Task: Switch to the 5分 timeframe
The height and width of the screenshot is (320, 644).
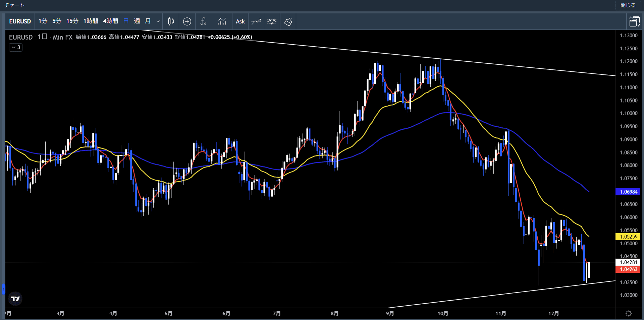Action: [57, 21]
